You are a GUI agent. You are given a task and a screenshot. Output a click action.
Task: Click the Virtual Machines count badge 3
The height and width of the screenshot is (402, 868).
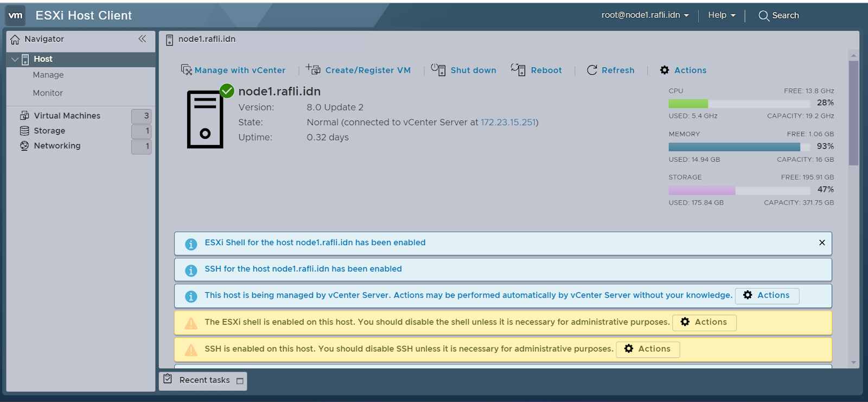pyautogui.click(x=142, y=116)
